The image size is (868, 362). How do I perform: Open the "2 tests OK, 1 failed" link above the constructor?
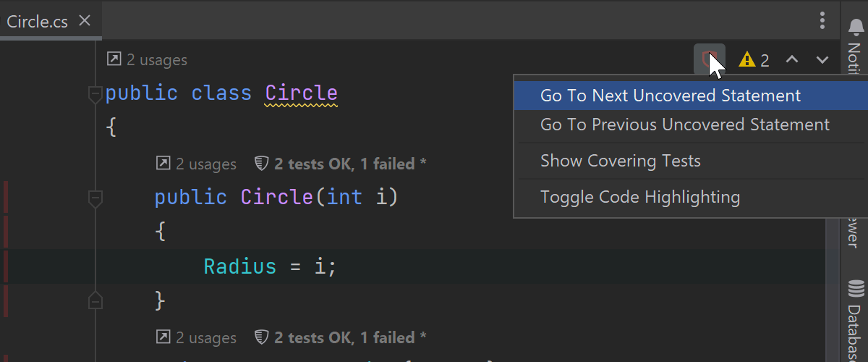(x=350, y=164)
